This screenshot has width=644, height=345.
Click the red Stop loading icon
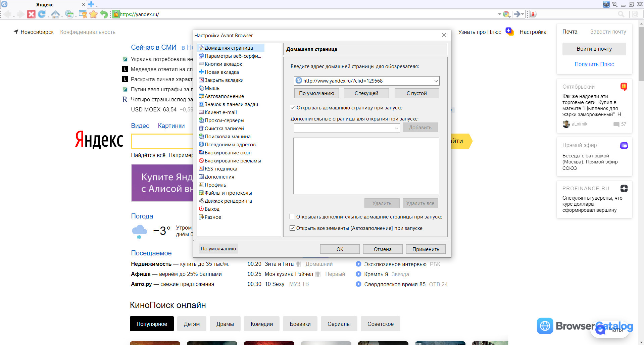coord(31,14)
